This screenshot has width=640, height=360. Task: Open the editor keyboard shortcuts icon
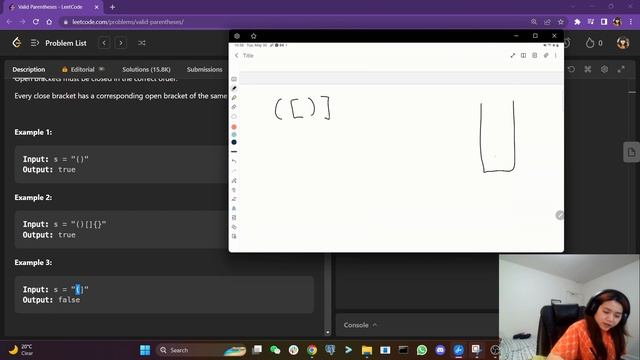point(588,69)
